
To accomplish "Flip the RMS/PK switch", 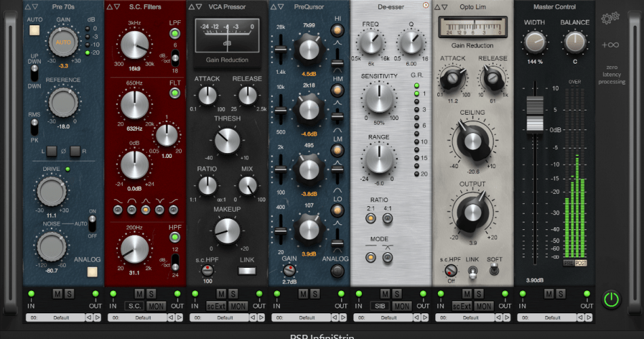I will 35,127.
